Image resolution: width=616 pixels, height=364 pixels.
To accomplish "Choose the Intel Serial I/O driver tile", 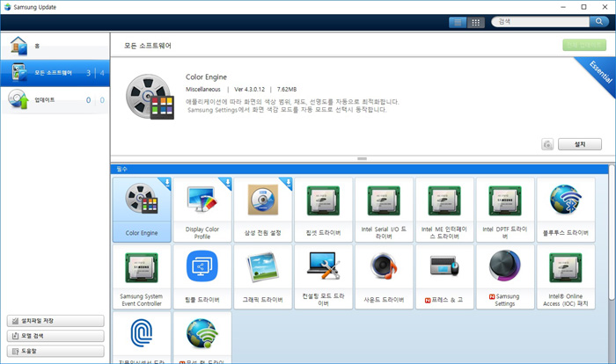I will point(384,209).
